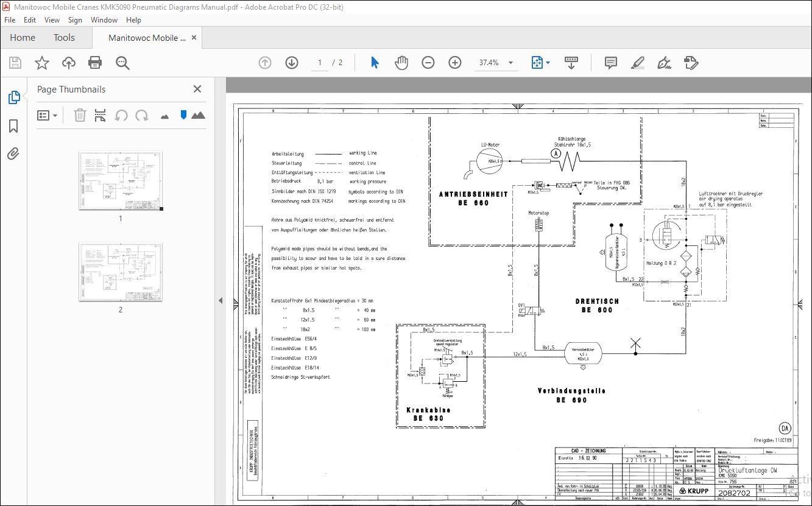
Task: Select the Manitowoc Mobile document tab
Action: click(147, 38)
